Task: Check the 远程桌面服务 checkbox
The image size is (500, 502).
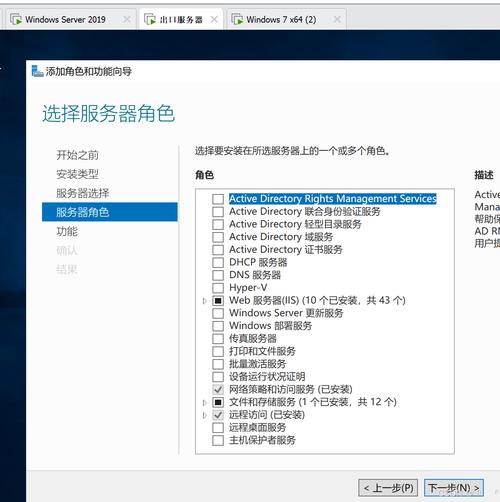Action: point(218,428)
